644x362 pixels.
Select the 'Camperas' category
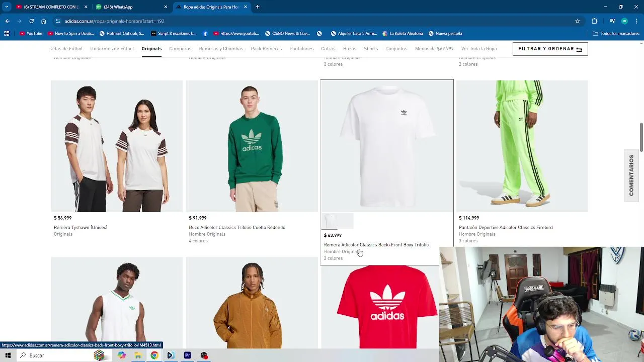180,49
